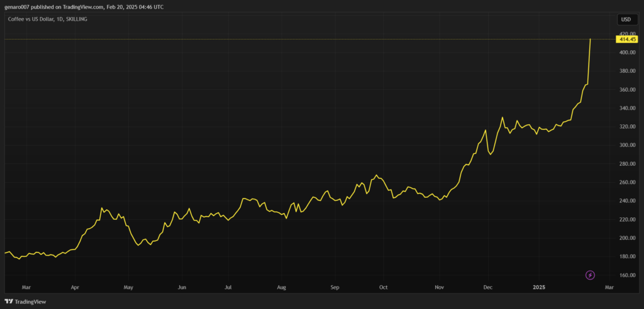
Task: Click the Apr label on time axis
Action: coord(74,287)
